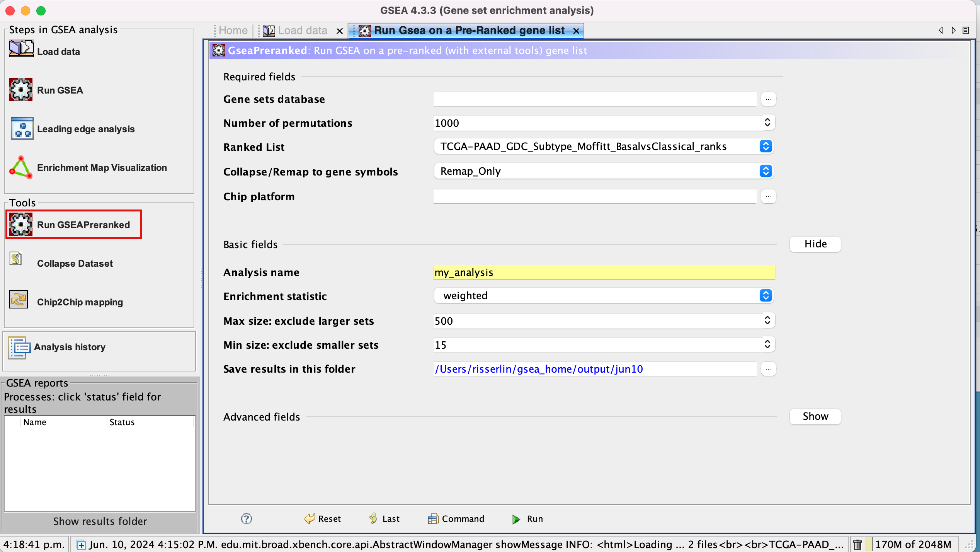The height and width of the screenshot is (552, 980).
Task: Switch to the Load data tab
Action: click(x=302, y=31)
